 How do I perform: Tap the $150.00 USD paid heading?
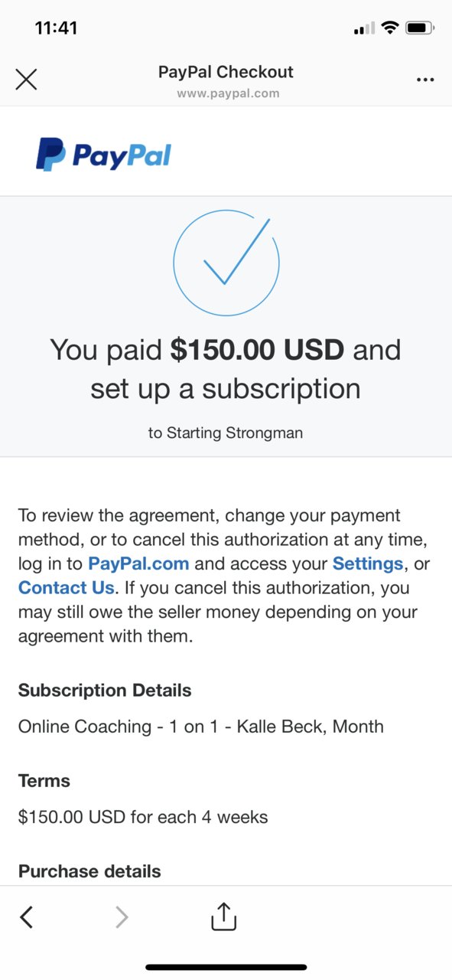click(x=257, y=350)
